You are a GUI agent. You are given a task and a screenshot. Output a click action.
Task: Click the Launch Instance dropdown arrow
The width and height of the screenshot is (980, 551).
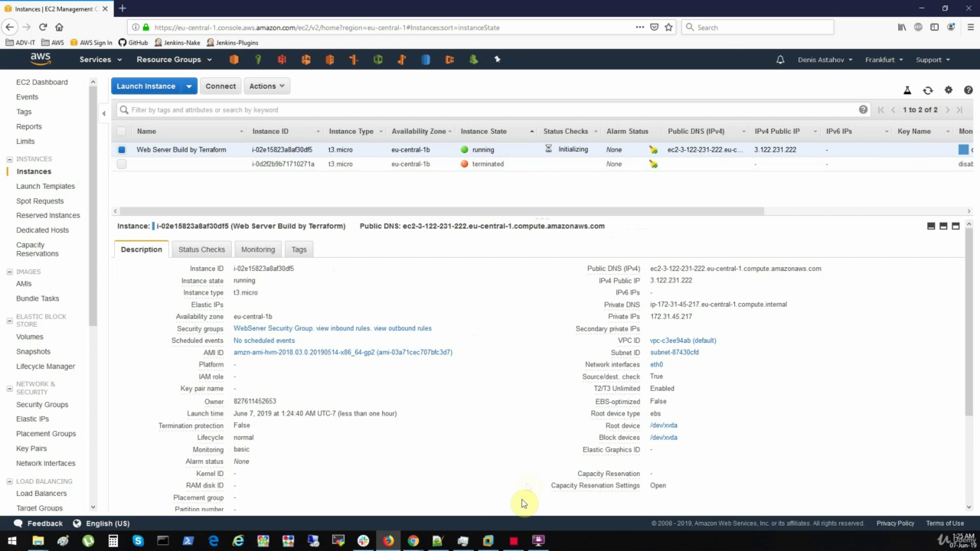pyautogui.click(x=189, y=86)
